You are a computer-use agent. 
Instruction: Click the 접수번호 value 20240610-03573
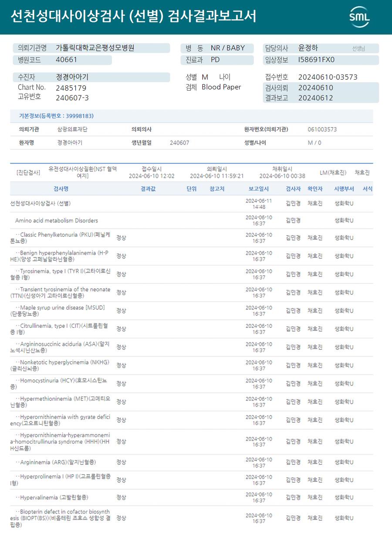tap(328, 77)
